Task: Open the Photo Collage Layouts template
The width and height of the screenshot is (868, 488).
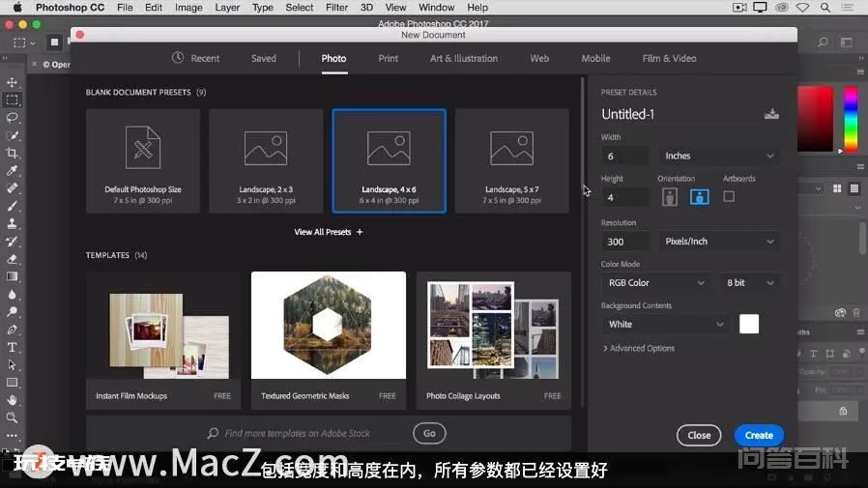Action: pyautogui.click(x=493, y=340)
